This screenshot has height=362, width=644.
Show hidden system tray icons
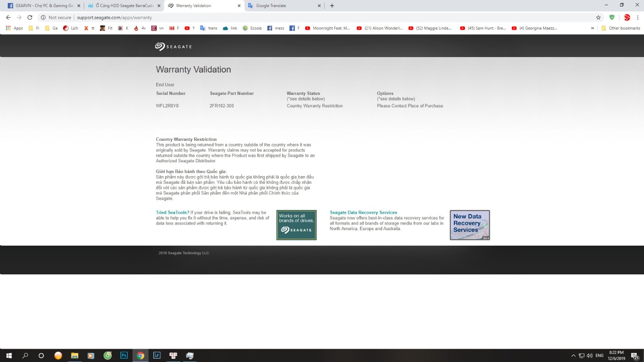[x=573, y=356]
